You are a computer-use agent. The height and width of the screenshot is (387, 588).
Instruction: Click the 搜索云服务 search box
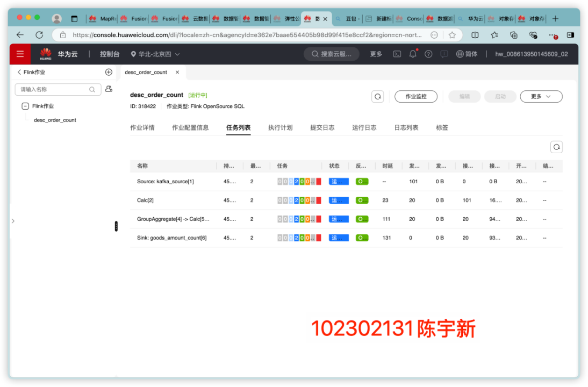pos(332,54)
